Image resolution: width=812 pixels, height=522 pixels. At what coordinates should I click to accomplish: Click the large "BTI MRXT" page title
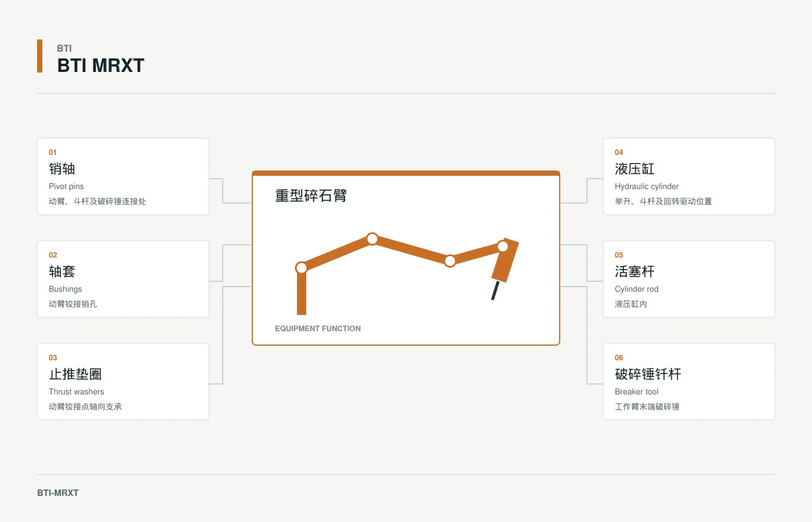tap(100, 66)
